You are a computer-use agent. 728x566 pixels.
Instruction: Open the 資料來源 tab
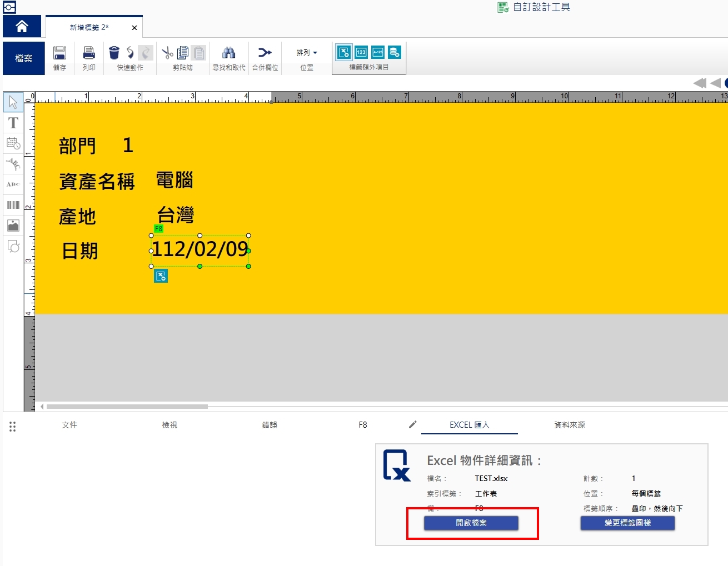(x=570, y=425)
